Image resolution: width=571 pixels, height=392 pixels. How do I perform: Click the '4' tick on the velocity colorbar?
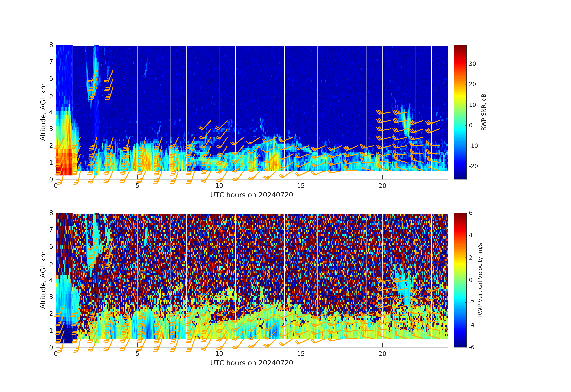pos(471,235)
